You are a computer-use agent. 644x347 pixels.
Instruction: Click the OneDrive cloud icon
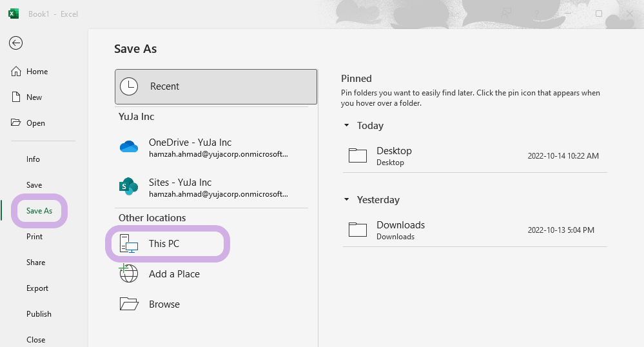129,147
